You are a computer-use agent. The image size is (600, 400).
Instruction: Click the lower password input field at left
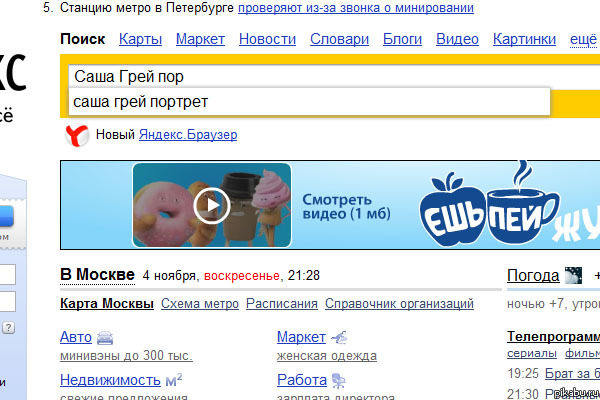[7, 302]
